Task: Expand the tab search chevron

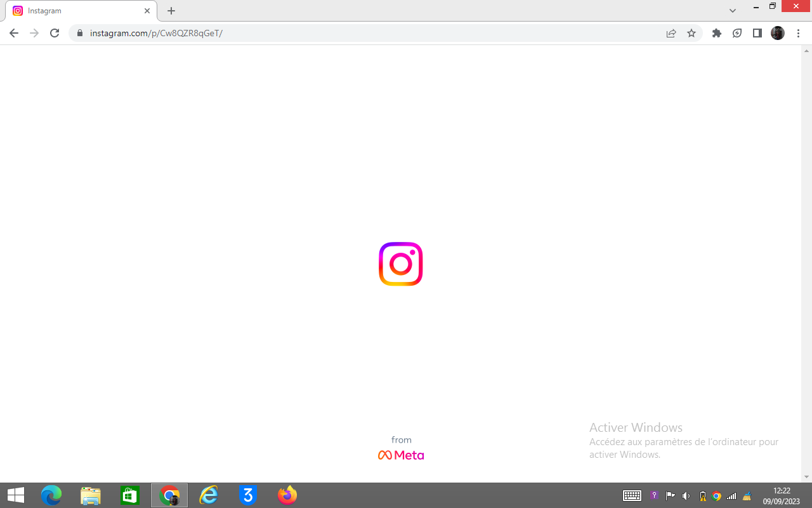Action: (733, 11)
